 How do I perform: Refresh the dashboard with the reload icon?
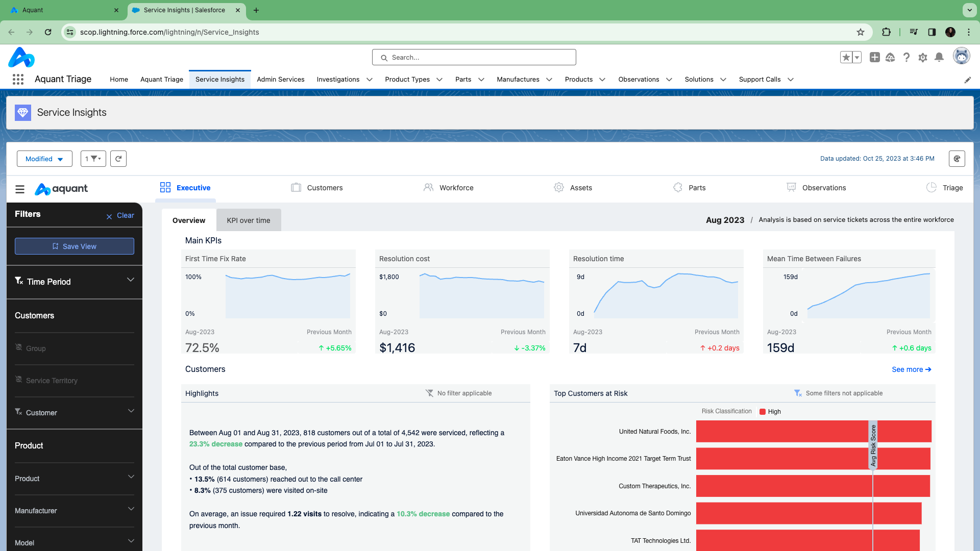pos(118,159)
